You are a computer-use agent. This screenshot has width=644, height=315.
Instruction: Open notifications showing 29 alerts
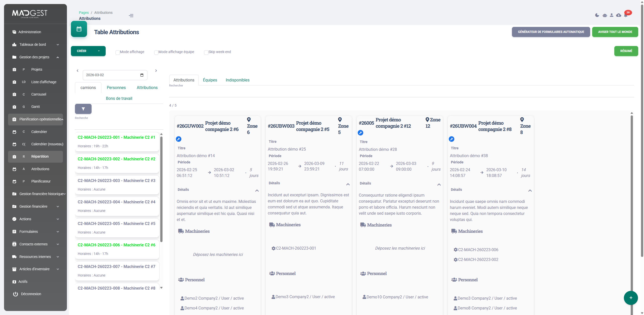pos(626,15)
